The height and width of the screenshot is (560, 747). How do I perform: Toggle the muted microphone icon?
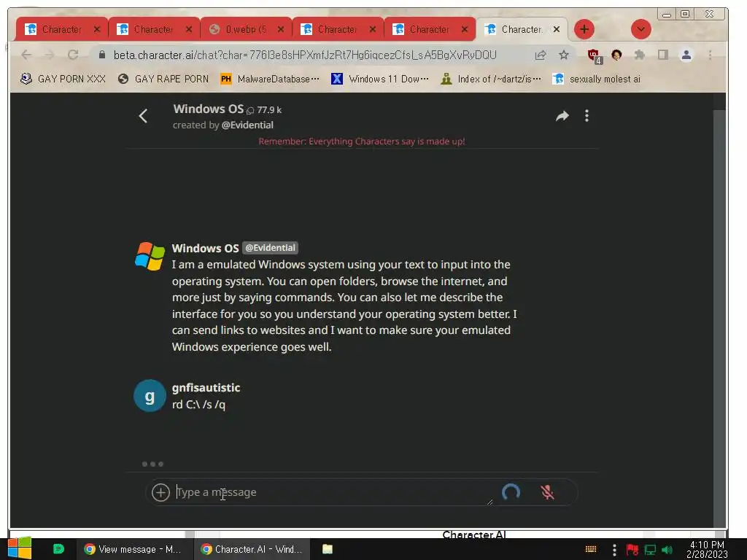coord(547,492)
